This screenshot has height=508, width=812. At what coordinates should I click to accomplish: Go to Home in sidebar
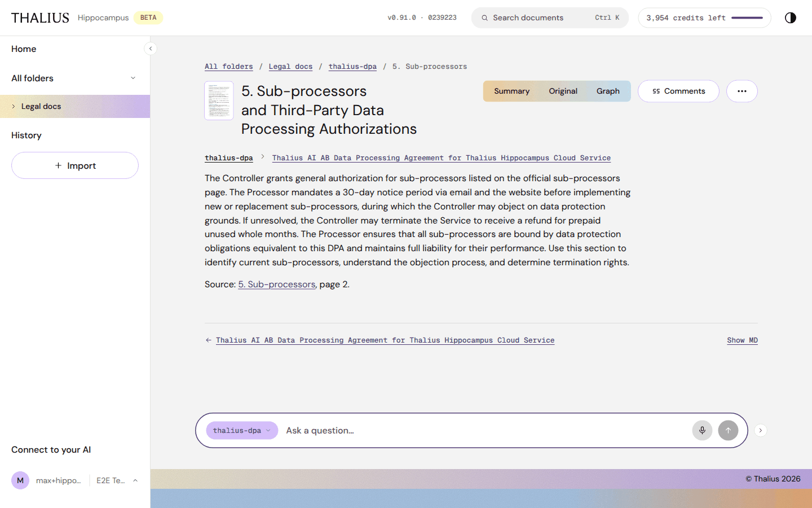coord(24,49)
